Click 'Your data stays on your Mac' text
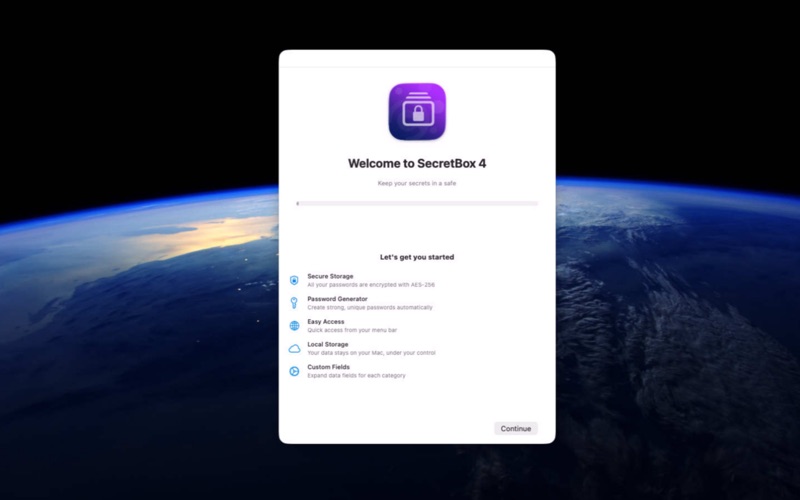Image resolution: width=800 pixels, height=500 pixels. [x=371, y=353]
